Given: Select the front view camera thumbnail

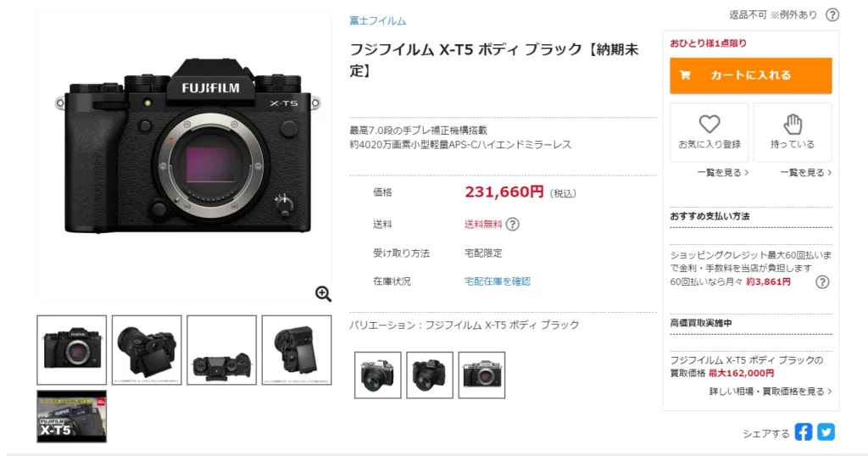Looking at the screenshot, I should click(71, 350).
